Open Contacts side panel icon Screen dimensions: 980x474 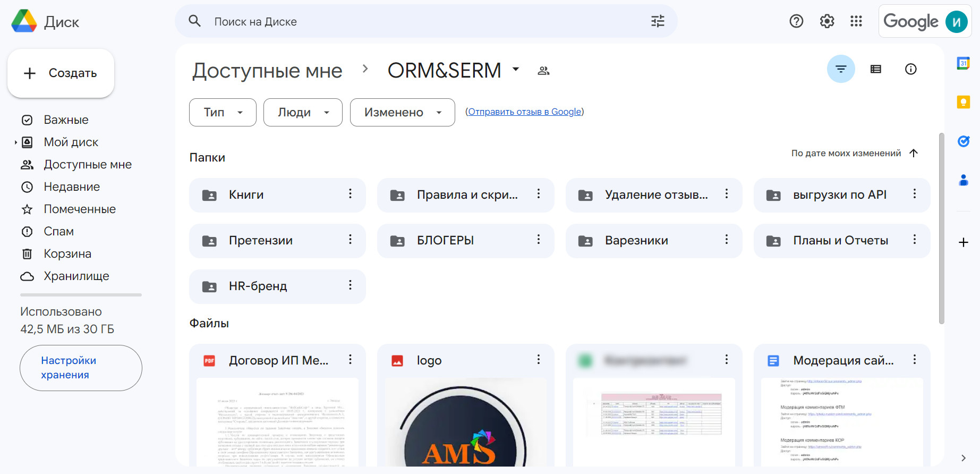click(x=963, y=180)
